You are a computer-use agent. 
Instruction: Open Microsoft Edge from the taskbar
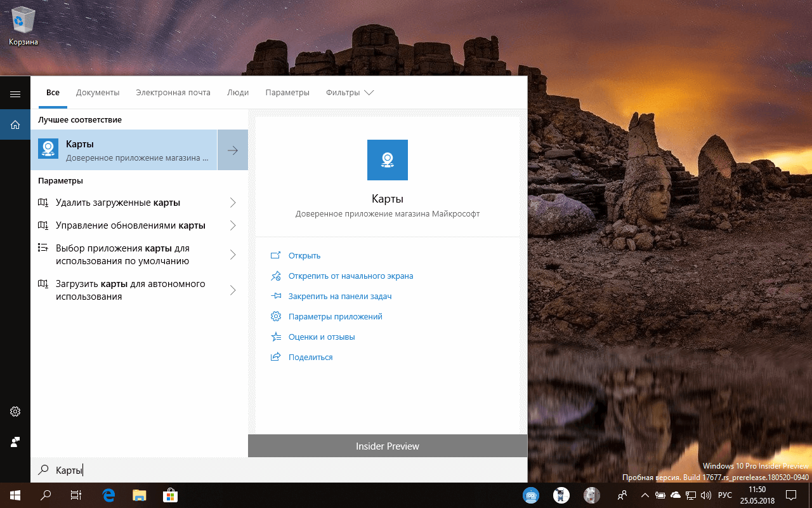pyautogui.click(x=108, y=495)
